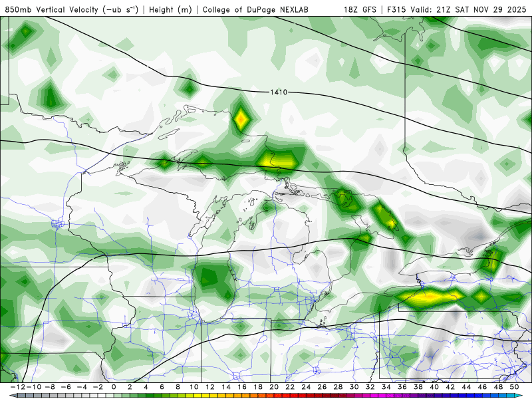Click the "38" color scale label
The width and height of the screenshot is (532, 399).
pyautogui.click(x=418, y=387)
